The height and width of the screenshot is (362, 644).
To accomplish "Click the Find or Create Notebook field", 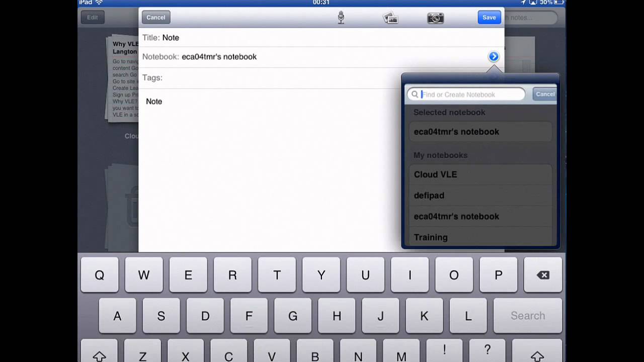I will pos(466,94).
